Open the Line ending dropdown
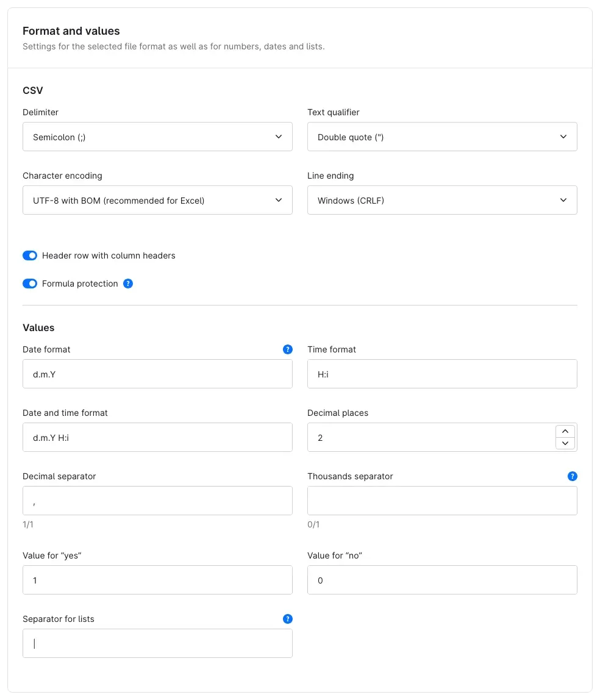 pos(442,200)
